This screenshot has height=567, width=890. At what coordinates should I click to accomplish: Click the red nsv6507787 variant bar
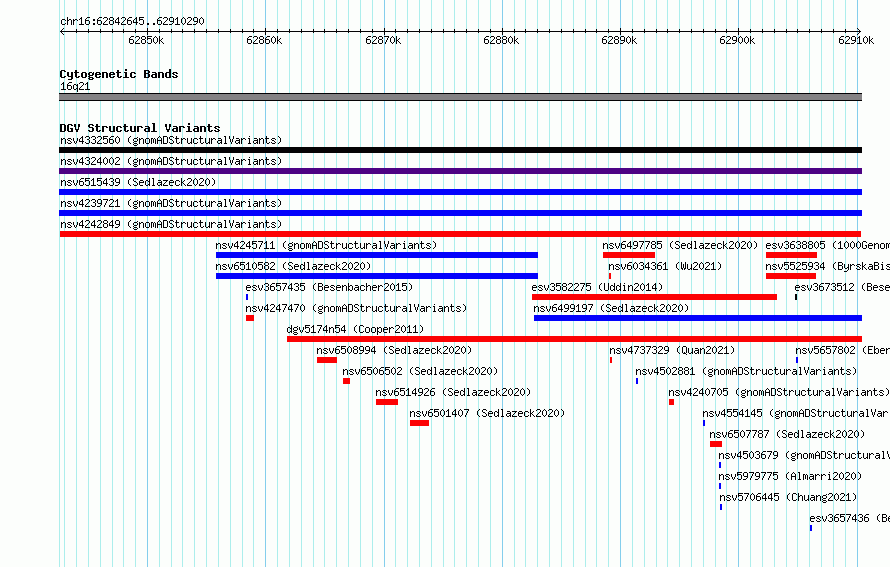tap(716, 444)
